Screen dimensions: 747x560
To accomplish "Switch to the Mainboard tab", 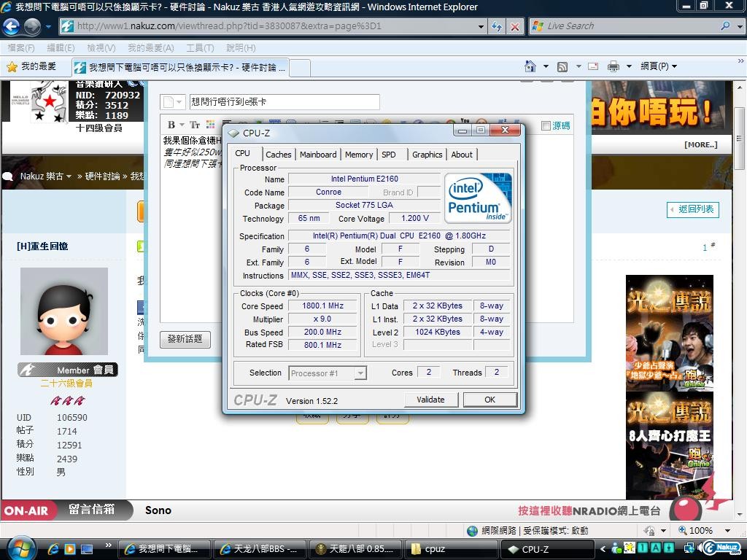I will 318,155.
